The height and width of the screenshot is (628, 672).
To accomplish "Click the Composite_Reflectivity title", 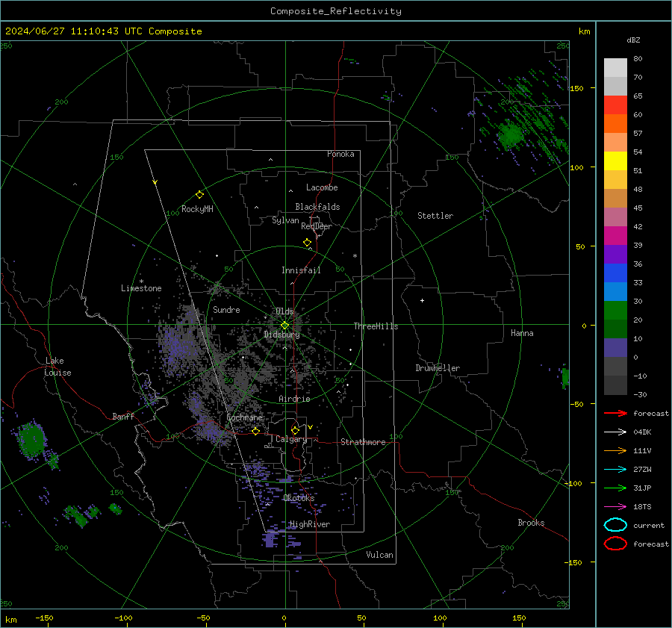I will 336,11.
